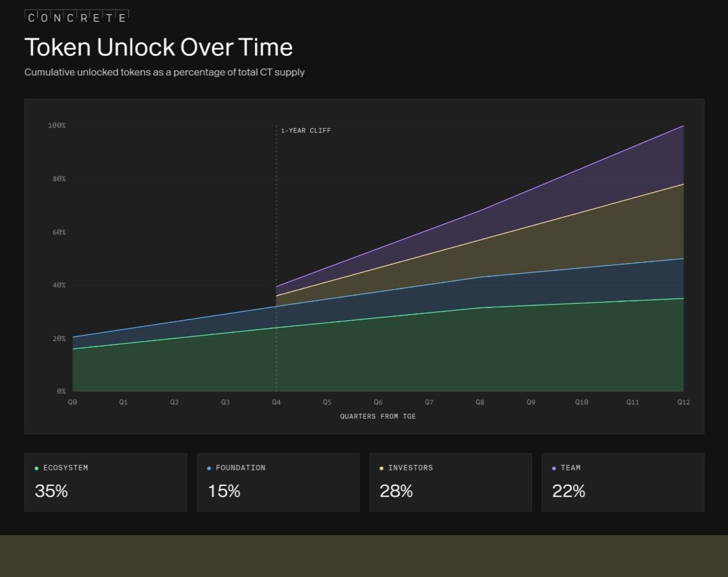Click the 40% y-axis label
This screenshot has height=577, width=728.
[x=59, y=286]
